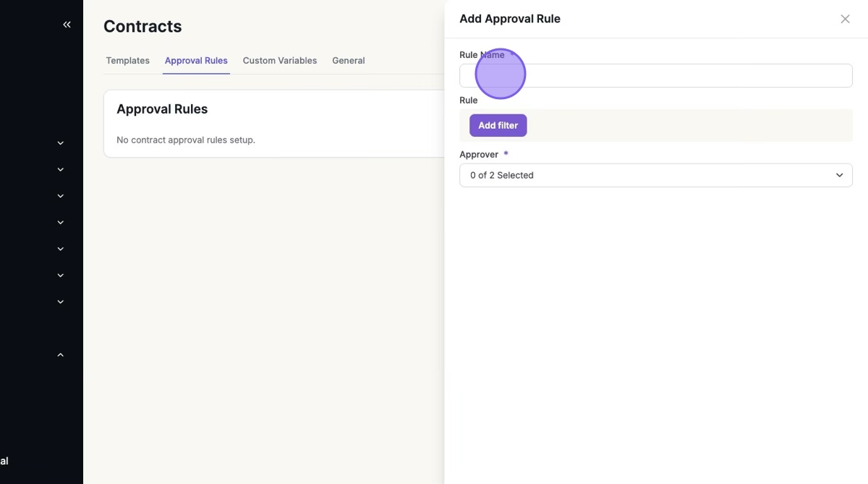Screen dimensions: 868x484
Task: Open the Approver dropdown
Action: 655,175
